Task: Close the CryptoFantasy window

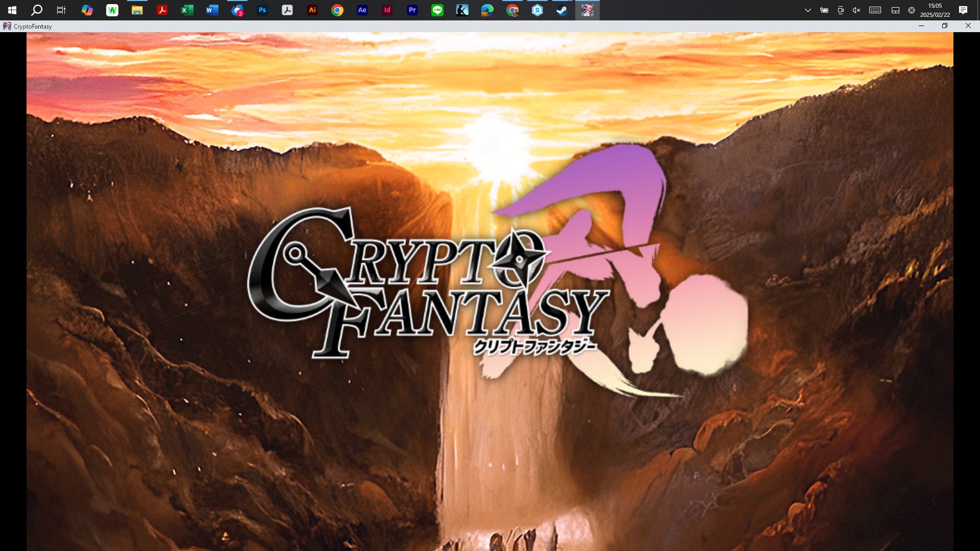Action: click(x=968, y=26)
